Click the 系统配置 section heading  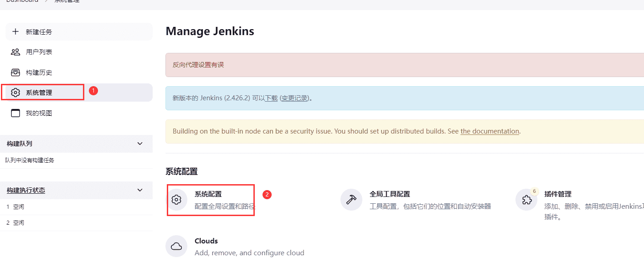(181, 172)
